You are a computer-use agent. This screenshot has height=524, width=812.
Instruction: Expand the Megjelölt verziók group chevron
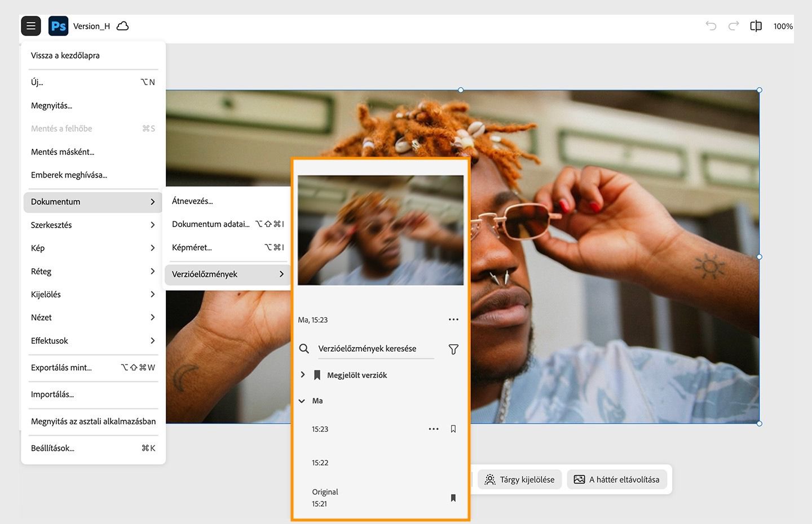tap(303, 375)
